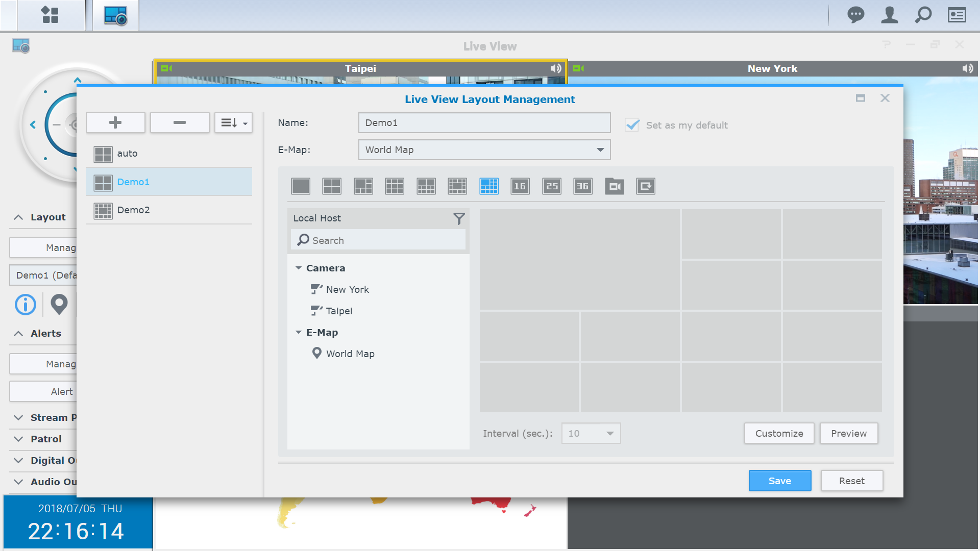Select the auto layout entry
The width and height of the screenshot is (980, 551).
tap(169, 154)
